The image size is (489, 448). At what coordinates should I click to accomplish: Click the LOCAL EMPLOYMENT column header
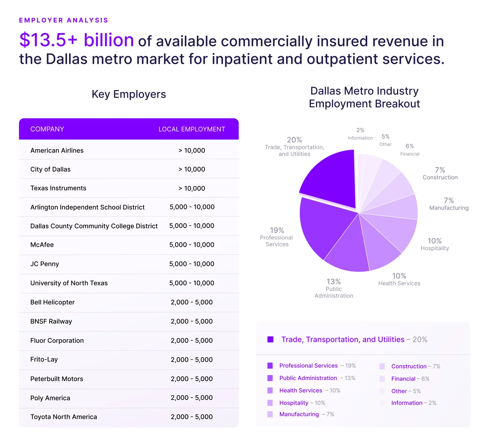tap(192, 129)
